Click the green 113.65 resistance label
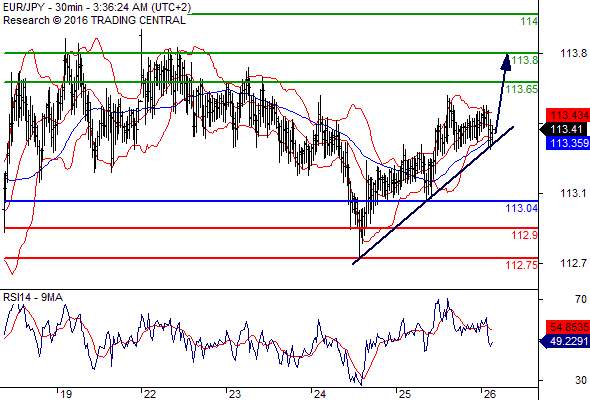Image resolution: width=590 pixels, height=400 pixels. (x=522, y=89)
